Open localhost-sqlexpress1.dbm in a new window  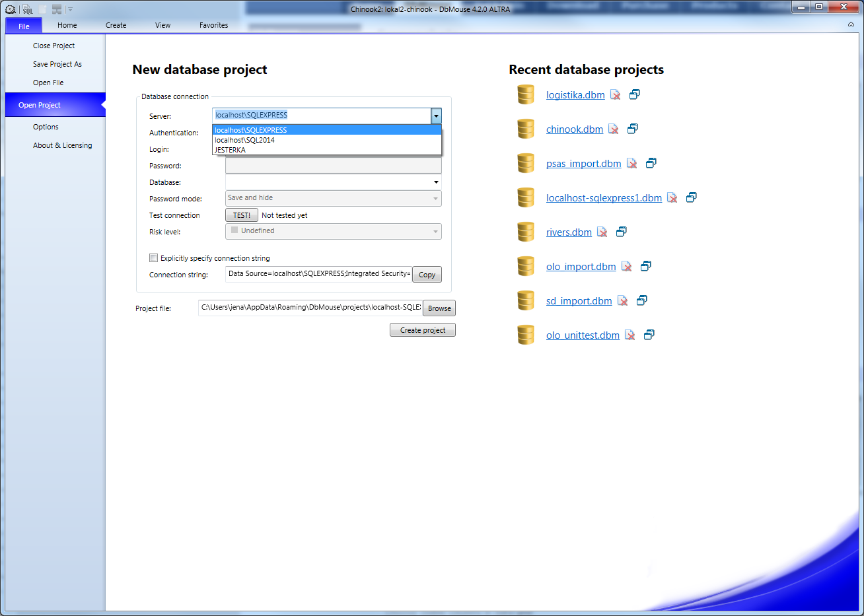691,197
